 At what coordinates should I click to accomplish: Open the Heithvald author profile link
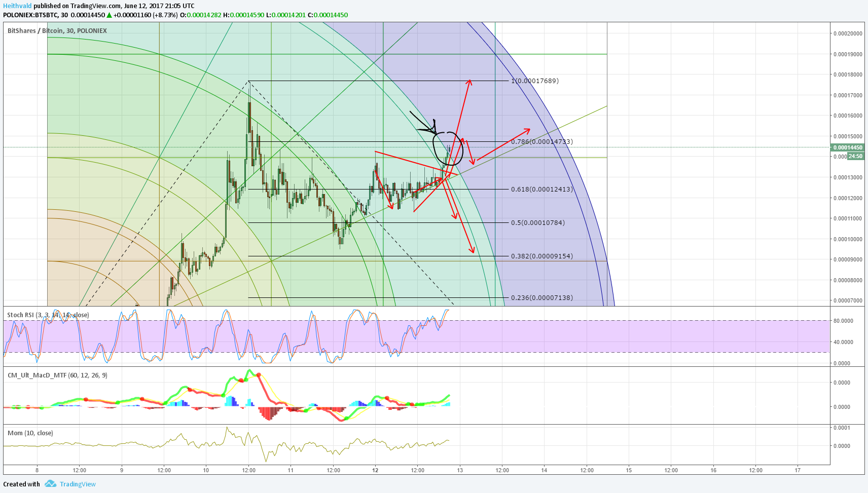click(17, 6)
